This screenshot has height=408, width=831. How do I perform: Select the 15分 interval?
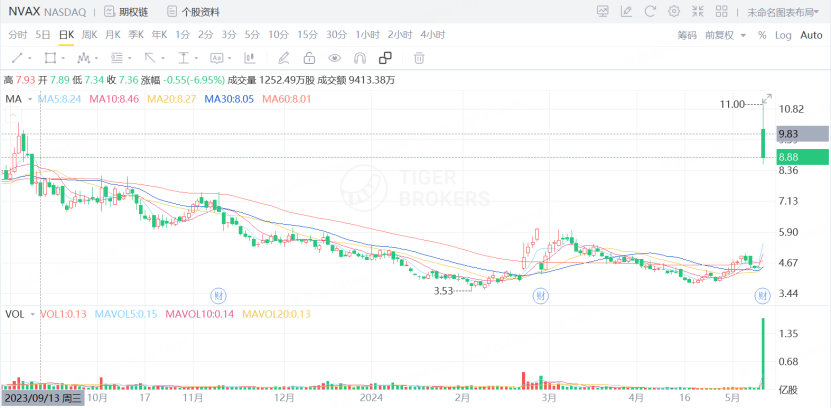[x=307, y=35]
